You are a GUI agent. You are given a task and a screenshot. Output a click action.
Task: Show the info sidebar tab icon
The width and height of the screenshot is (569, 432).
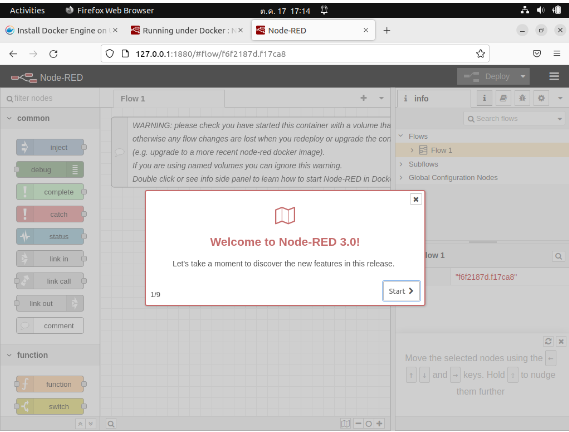[x=484, y=98]
